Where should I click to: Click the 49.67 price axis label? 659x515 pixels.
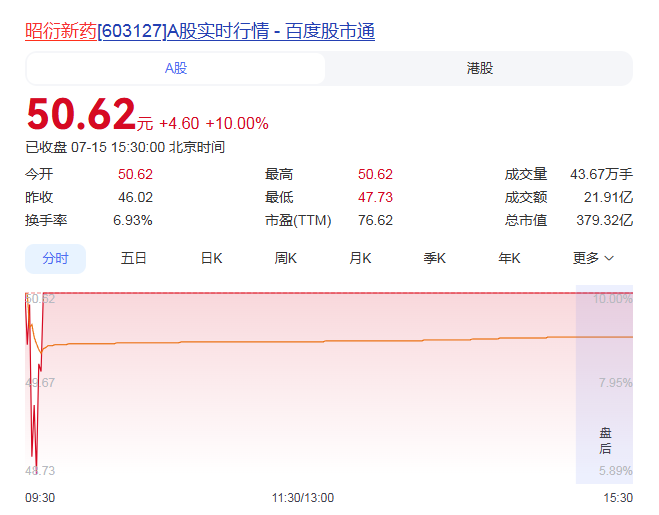click(x=40, y=383)
